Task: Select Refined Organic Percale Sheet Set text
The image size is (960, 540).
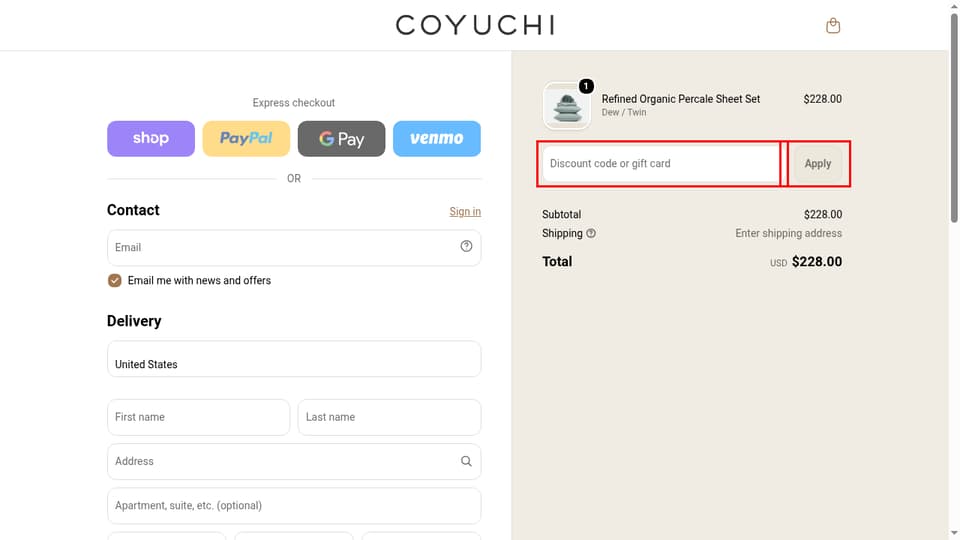Action: pyautogui.click(x=681, y=99)
